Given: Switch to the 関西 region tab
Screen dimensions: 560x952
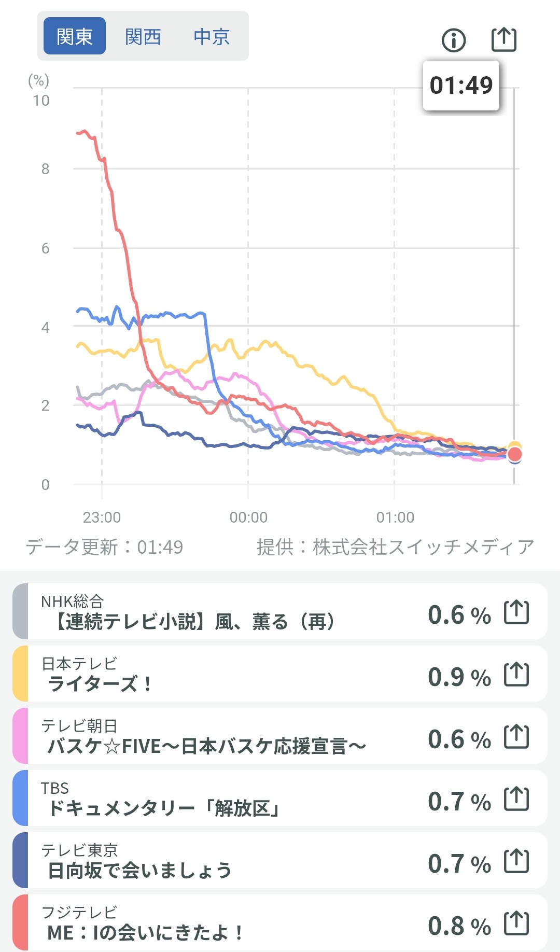Looking at the screenshot, I should point(143,36).
